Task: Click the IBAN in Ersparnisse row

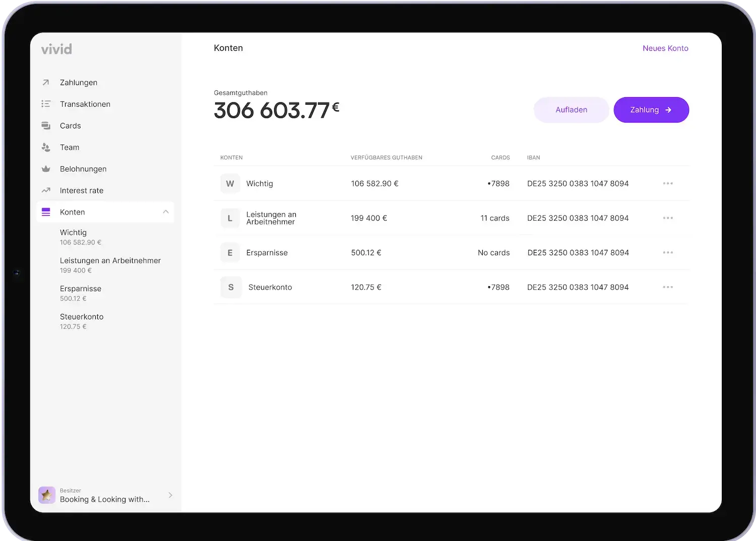Action: click(x=578, y=253)
